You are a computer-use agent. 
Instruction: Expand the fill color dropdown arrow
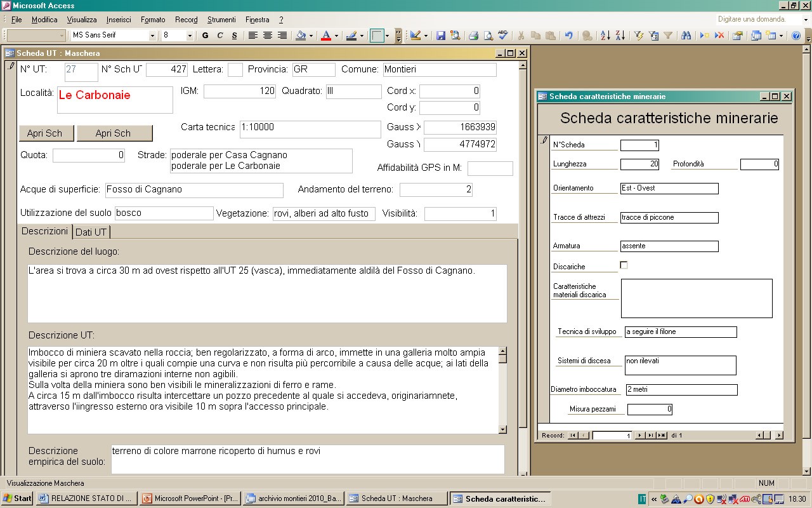311,36
